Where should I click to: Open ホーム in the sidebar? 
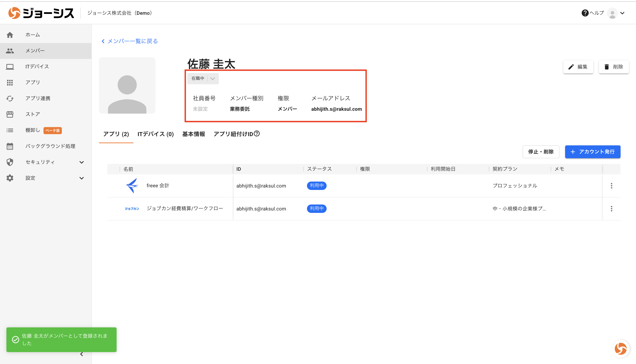tap(46, 35)
